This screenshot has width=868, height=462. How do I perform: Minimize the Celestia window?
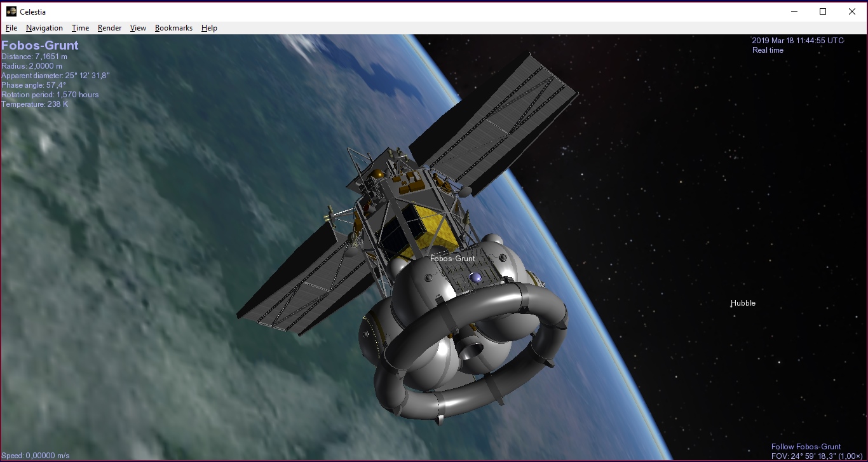pyautogui.click(x=794, y=11)
